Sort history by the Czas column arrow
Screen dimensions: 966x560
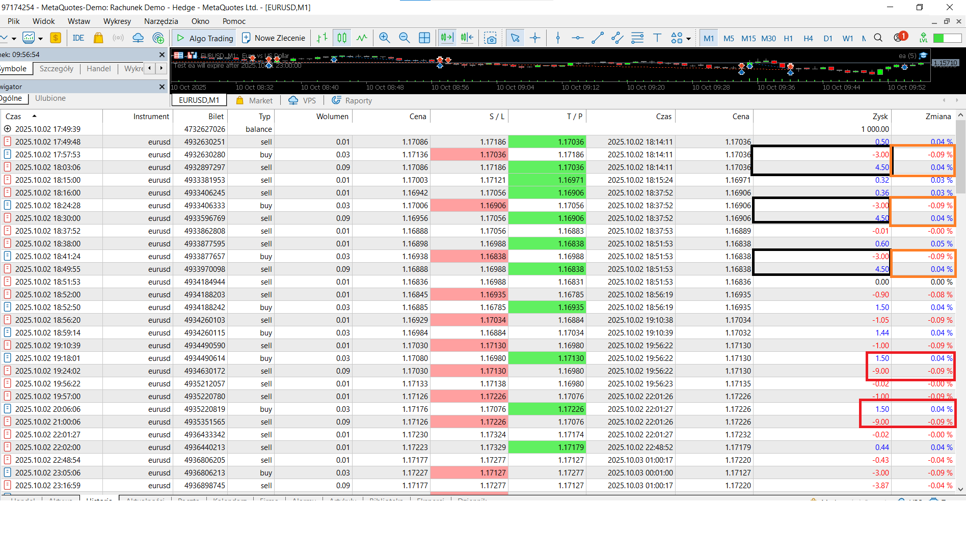click(x=34, y=116)
